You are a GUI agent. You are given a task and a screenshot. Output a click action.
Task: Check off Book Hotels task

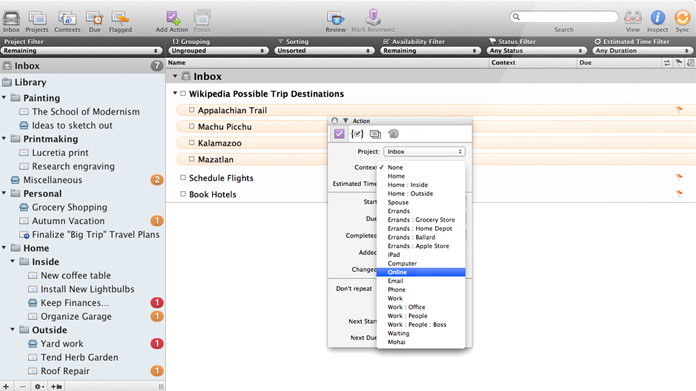(x=183, y=194)
